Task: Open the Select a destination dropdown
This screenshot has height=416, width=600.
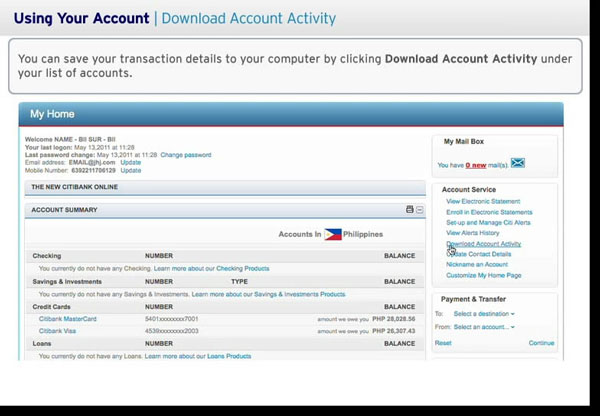Action: pyautogui.click(x=484, y=314)
